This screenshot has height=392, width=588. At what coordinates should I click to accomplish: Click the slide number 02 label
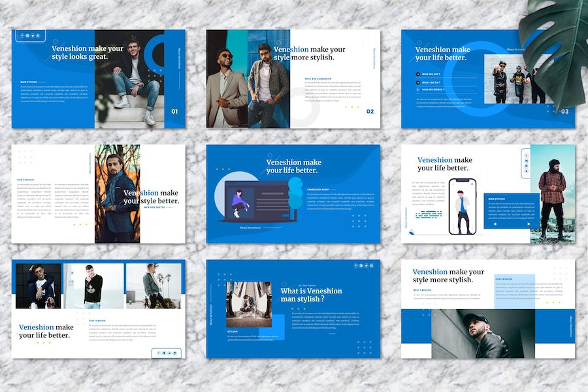click(x=370, y=112)
